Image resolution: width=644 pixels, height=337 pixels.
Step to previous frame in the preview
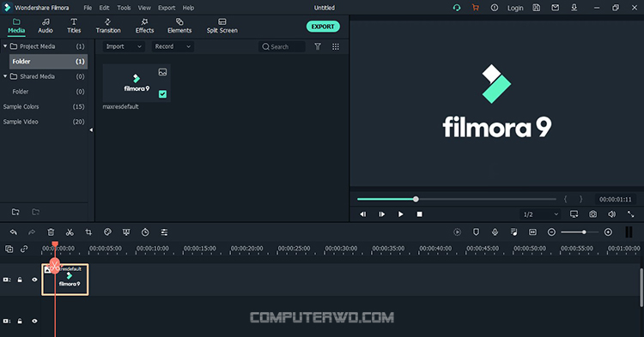(x=362, y=214)
